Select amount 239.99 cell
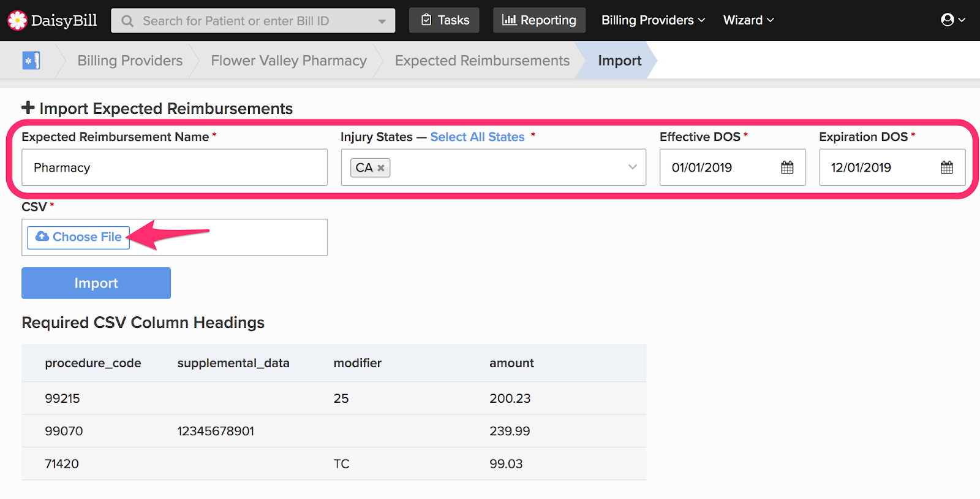This screenshot has height=499, width=980. pos(510,431)
